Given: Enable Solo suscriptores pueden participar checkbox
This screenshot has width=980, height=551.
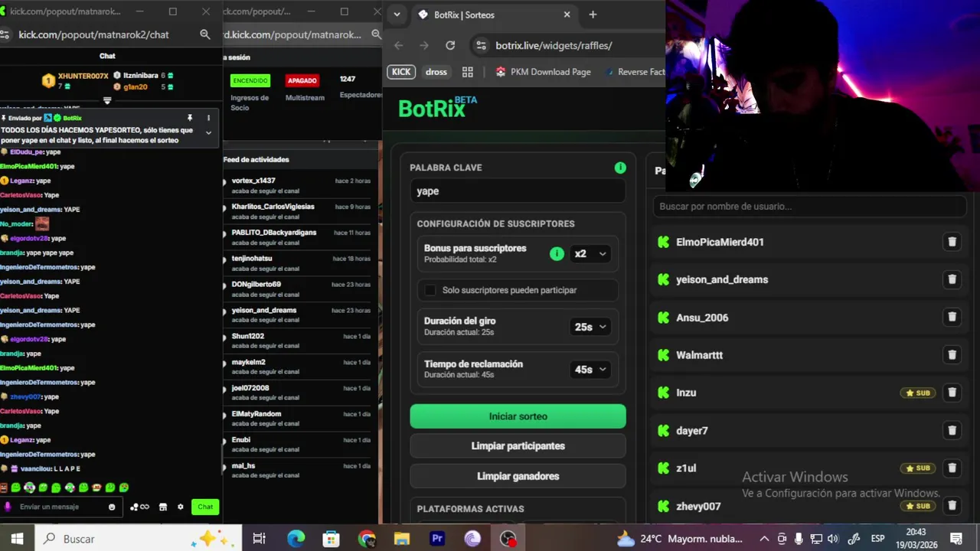Looking at the screenshot, I should (430, 290).
